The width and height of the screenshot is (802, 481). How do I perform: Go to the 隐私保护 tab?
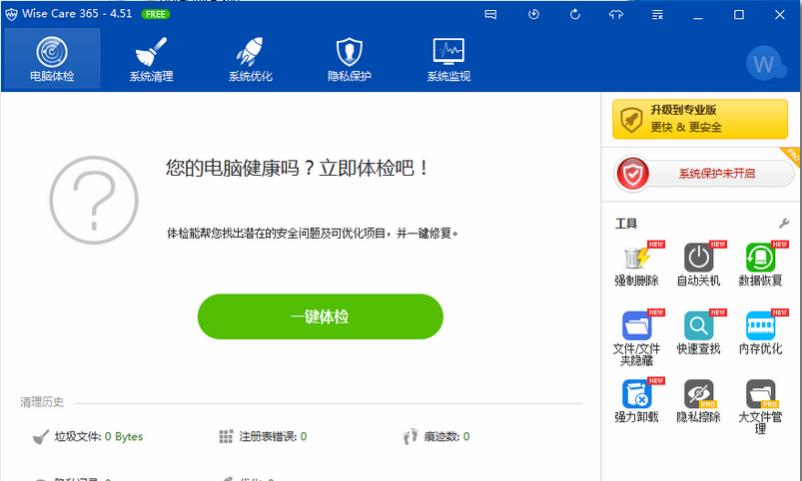pos(349,58)
